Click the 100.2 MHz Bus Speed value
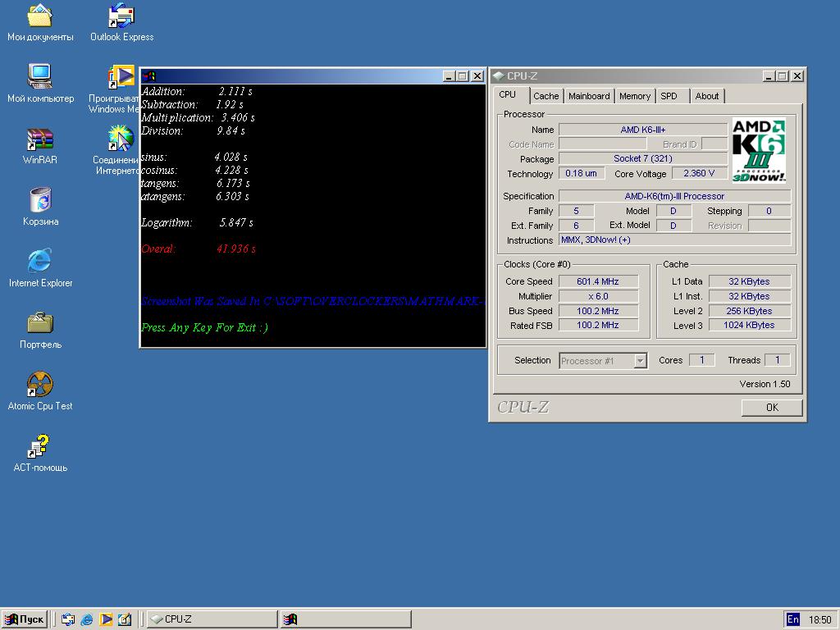This screenshot has height=630, width=840. pos(598,311)
